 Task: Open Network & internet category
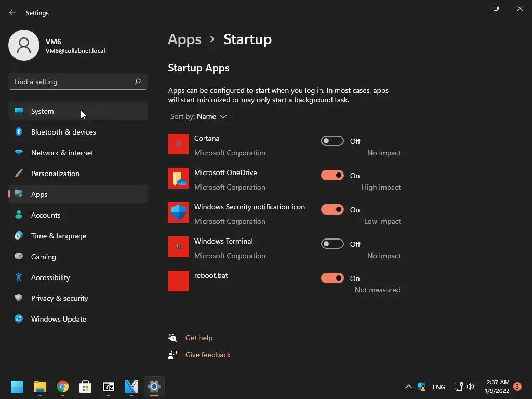(78, 153)
